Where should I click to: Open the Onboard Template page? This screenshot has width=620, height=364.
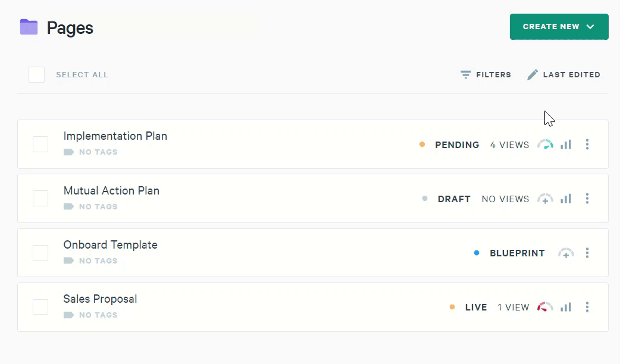pyautogui.click(x=110, y=245)
